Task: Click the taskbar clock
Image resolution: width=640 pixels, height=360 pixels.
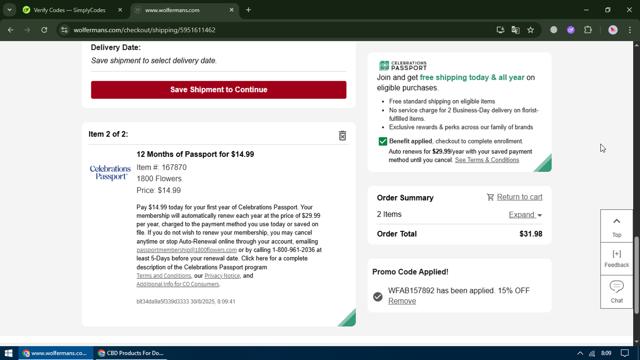Action: (606, 353)
